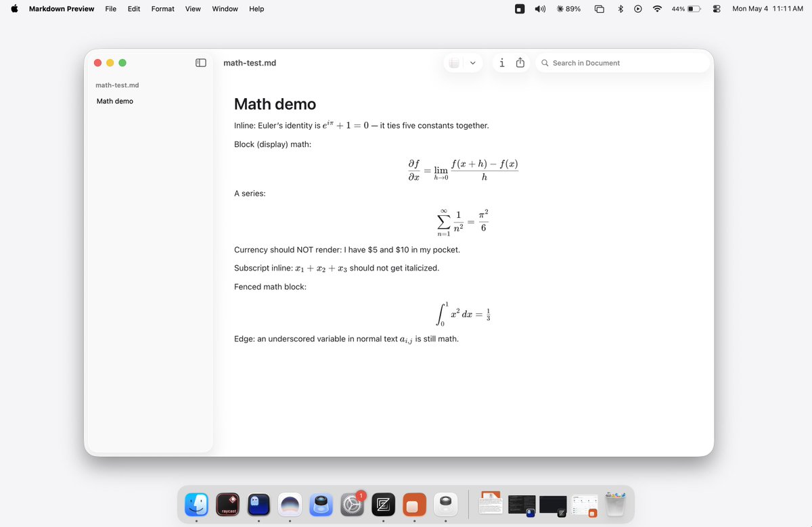Click the 'Edge: an underscored variable' sentence
812x527 pixels.
[346, 339]
